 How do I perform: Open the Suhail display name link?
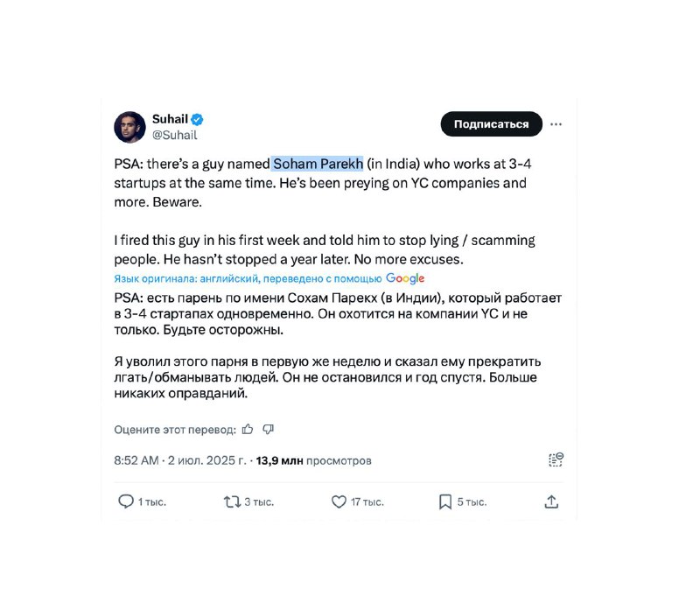(x=170, y=119)
